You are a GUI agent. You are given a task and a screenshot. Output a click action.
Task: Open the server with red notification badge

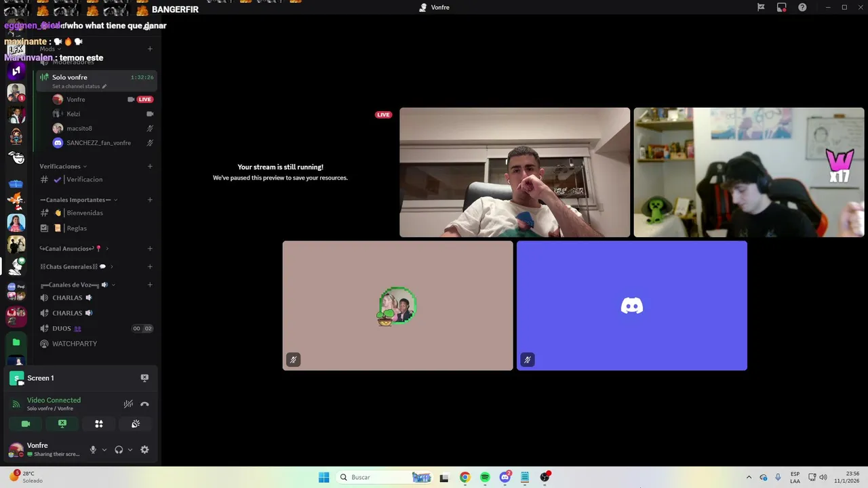[16, 93]
